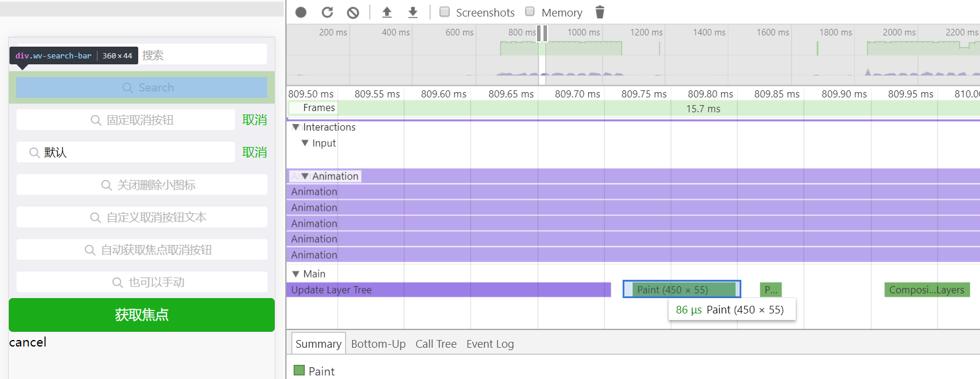Click the green Paint legend swatch
This screenshot has height=379, width=980.
pos(299,371)
